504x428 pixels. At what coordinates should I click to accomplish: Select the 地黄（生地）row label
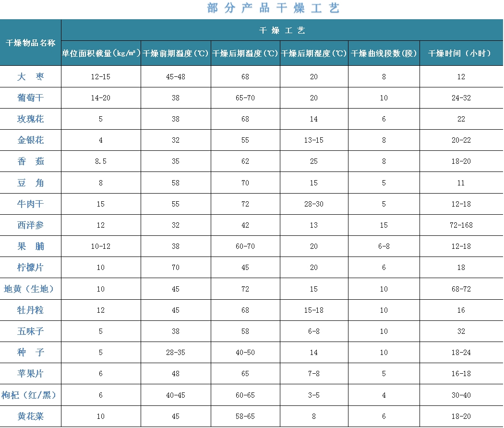(x=30, y=289)
